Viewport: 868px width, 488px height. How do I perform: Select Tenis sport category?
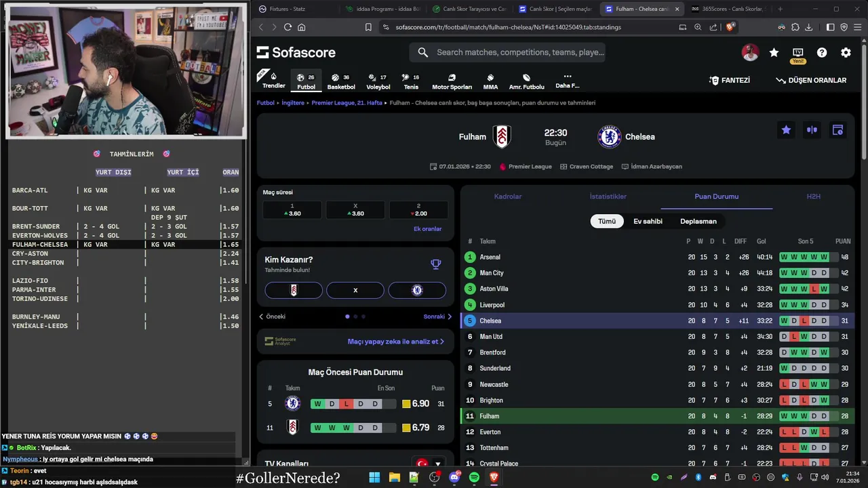pos(411,81)
